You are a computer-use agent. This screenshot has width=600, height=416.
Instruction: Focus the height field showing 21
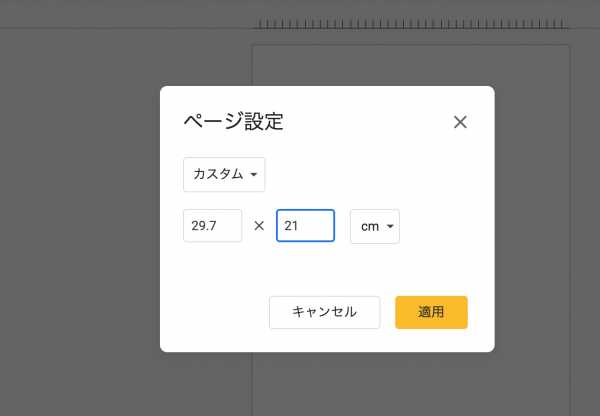pos(305,226)
